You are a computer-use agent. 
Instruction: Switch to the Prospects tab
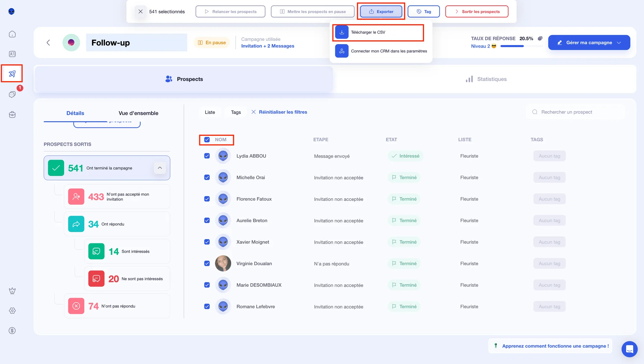[184, 79]
